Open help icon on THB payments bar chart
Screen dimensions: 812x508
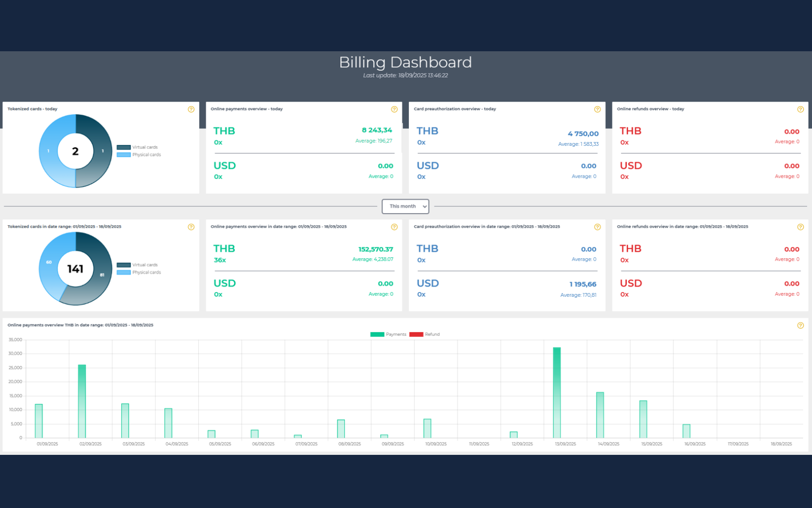800,325
